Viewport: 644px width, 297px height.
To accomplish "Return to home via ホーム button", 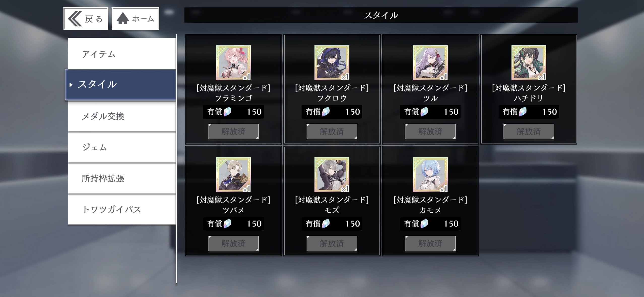I will click(135, 19).
